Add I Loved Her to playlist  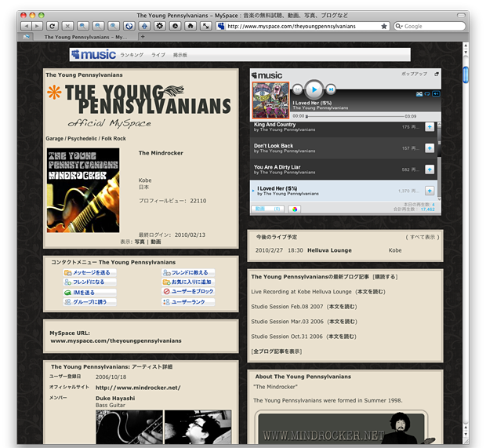pos(430,191)
